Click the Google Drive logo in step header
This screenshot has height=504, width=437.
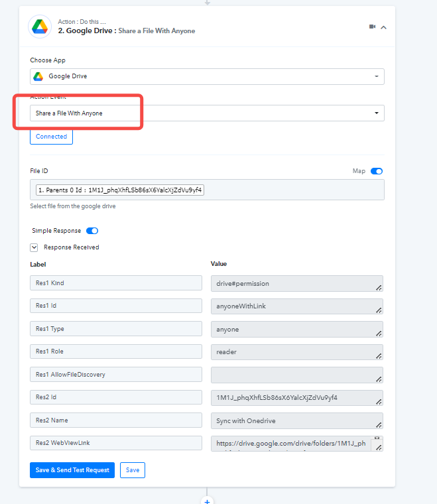(40, 27)
